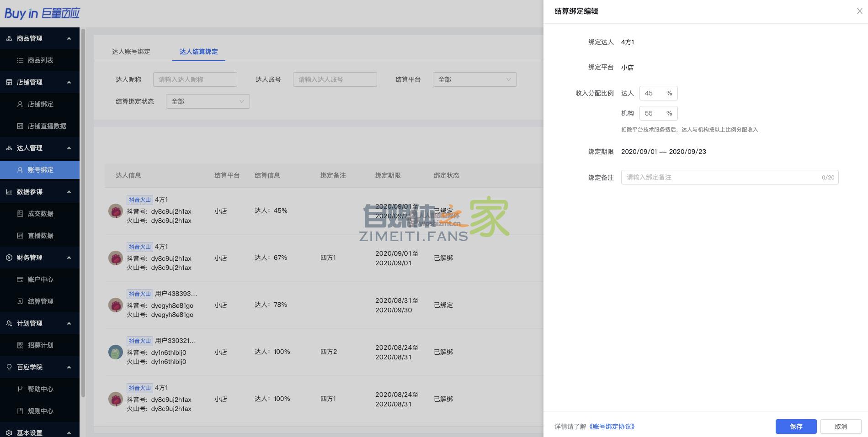Click the 规则中心 book icon
868x437 pixels.
20,411
